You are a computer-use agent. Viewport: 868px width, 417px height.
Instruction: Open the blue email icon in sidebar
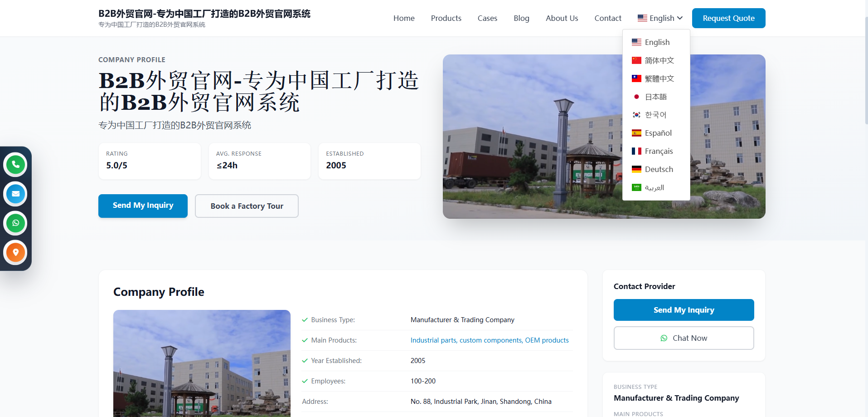click(15, 194)
